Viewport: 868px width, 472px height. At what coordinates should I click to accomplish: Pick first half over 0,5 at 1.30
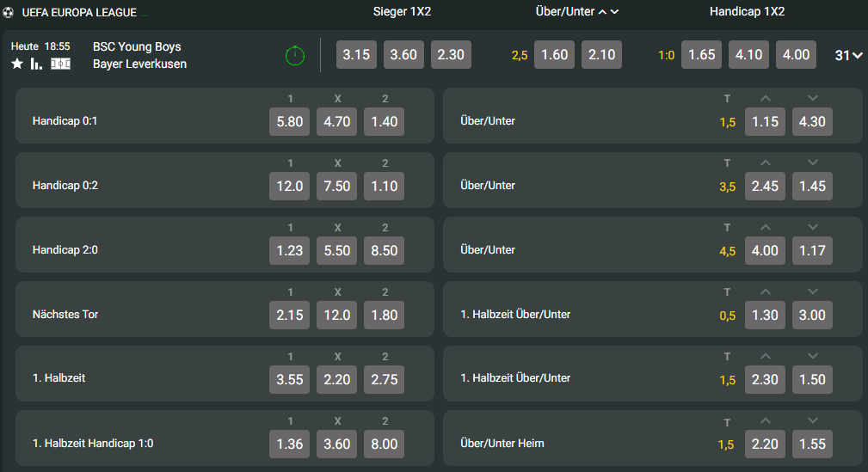pos(765,315)
